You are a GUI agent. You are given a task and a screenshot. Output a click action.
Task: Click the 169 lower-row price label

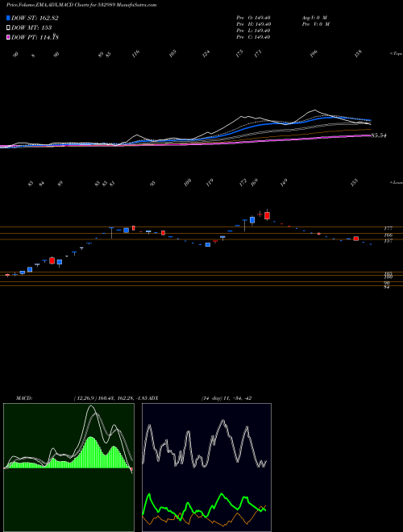254,182
